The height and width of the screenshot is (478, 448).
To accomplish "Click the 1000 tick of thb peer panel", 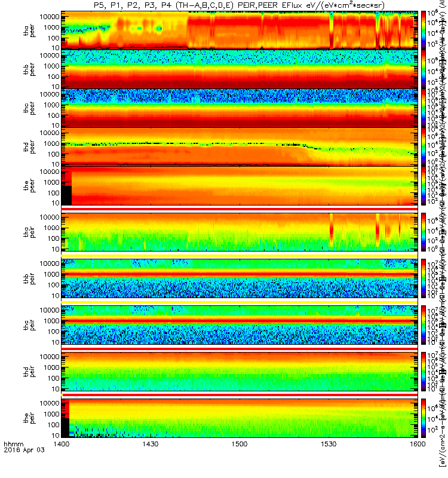I will point(51,66).
